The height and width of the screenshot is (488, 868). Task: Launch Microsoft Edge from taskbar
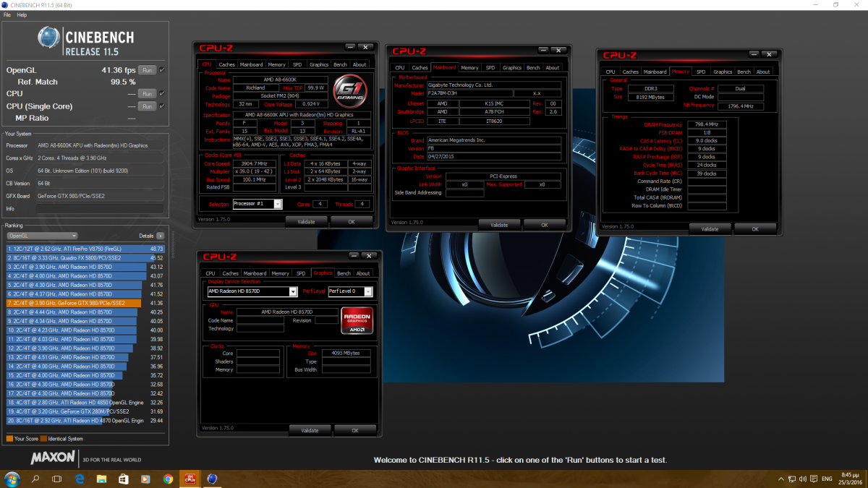[80, 479]
